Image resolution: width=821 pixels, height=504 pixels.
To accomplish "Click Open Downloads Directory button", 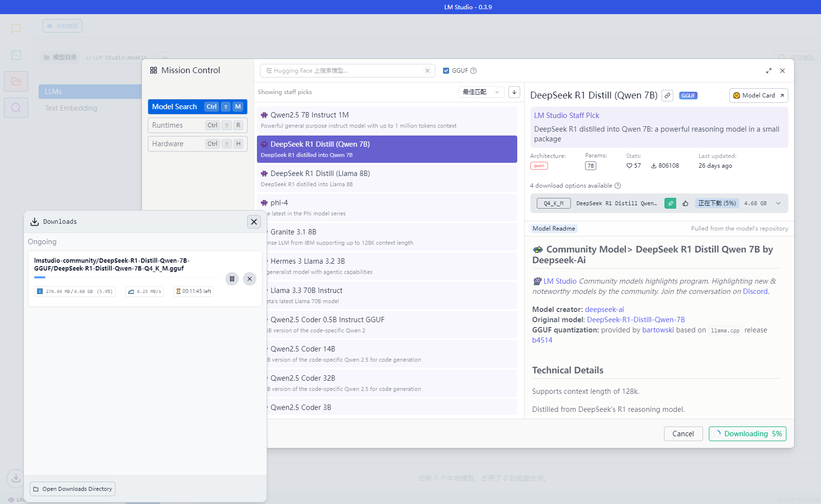I will [73, 489].
